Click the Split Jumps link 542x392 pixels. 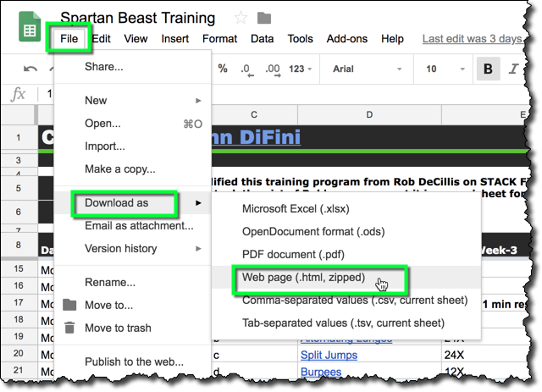point(329,355)
